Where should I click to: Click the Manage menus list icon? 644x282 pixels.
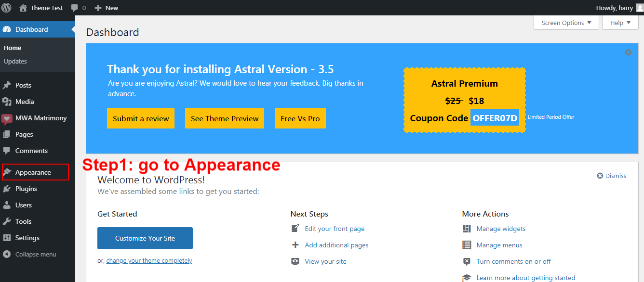coord(467,245)
